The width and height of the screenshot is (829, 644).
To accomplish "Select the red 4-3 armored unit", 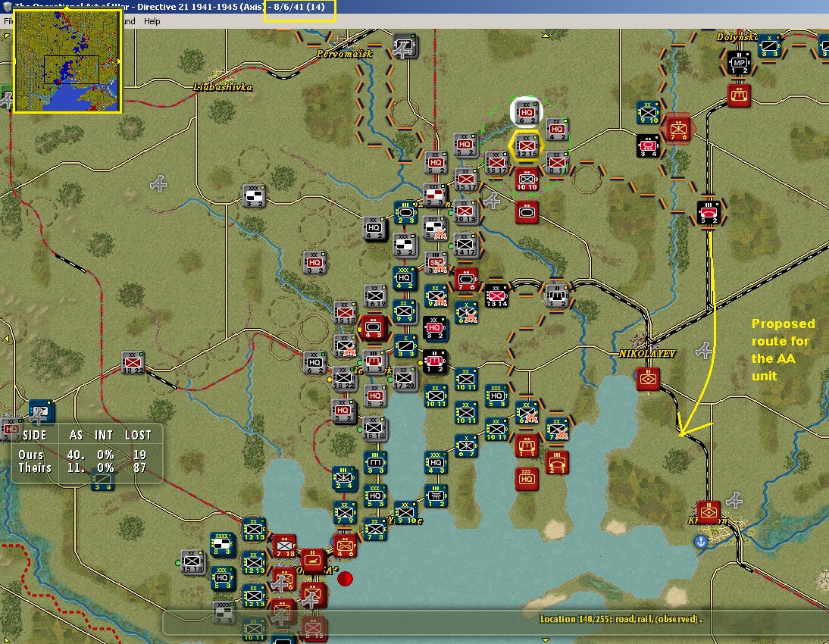I will (374, 328).
